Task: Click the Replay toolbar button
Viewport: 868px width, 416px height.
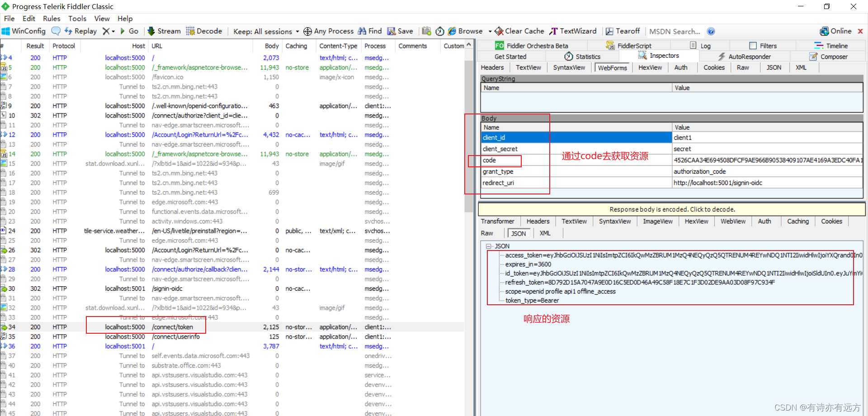Action: [x=80, y=31]
